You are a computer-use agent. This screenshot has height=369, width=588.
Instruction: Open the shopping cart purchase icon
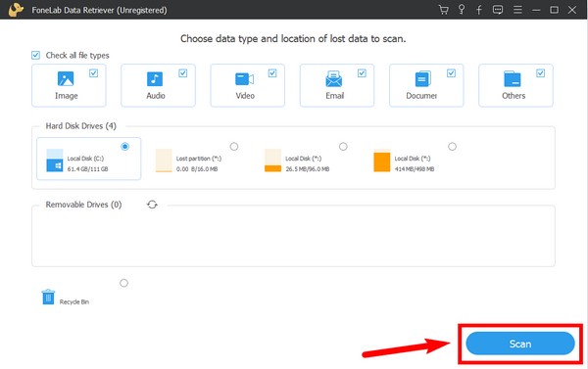[444, 10]
